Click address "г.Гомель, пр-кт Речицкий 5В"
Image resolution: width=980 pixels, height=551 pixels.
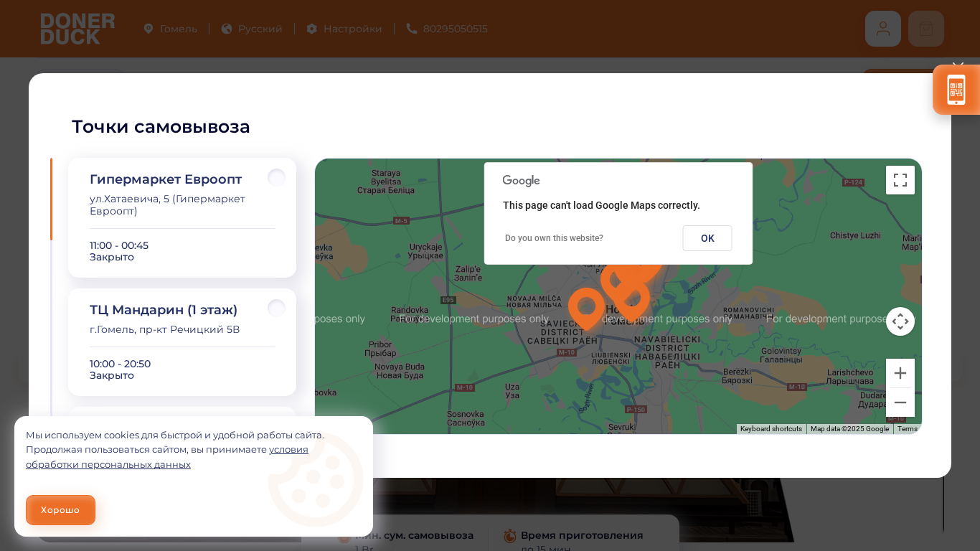164,329
